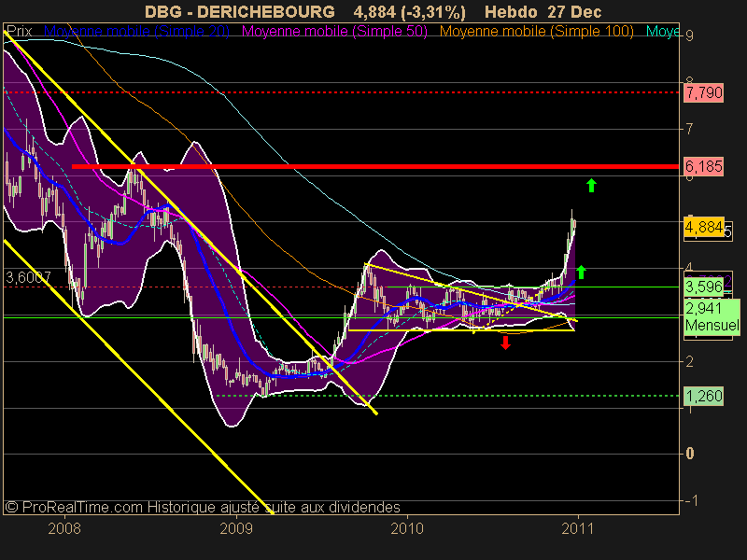This screenshot has height=560, width=747.
Task: Click the orange 4,884 current price label
Action: tap(704, 227)
